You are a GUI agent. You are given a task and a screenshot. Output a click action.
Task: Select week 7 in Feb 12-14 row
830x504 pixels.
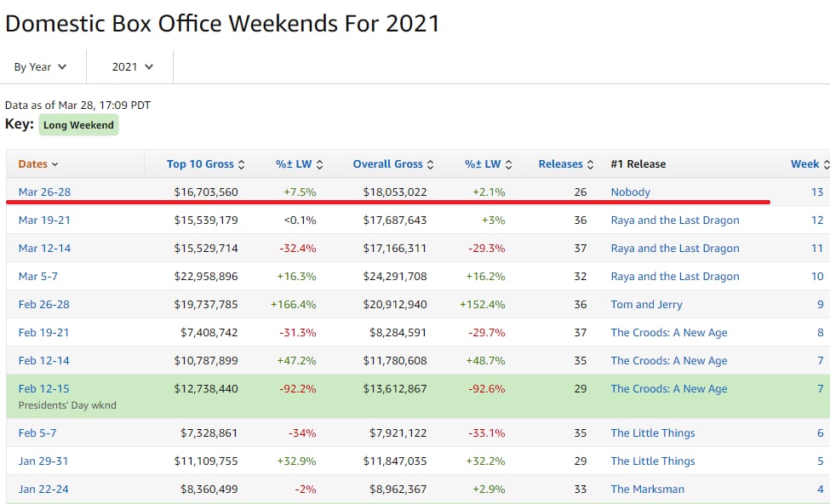(x=821, y=360)
